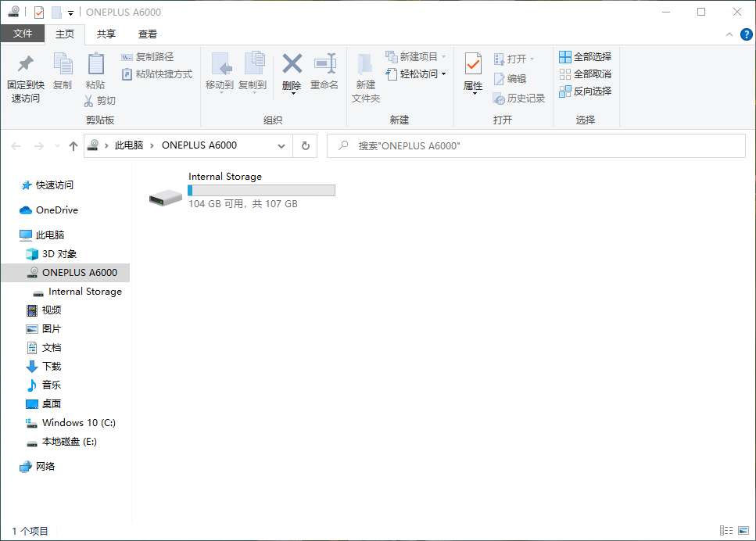Switch to the 文件 tab

tap(23, 34)
